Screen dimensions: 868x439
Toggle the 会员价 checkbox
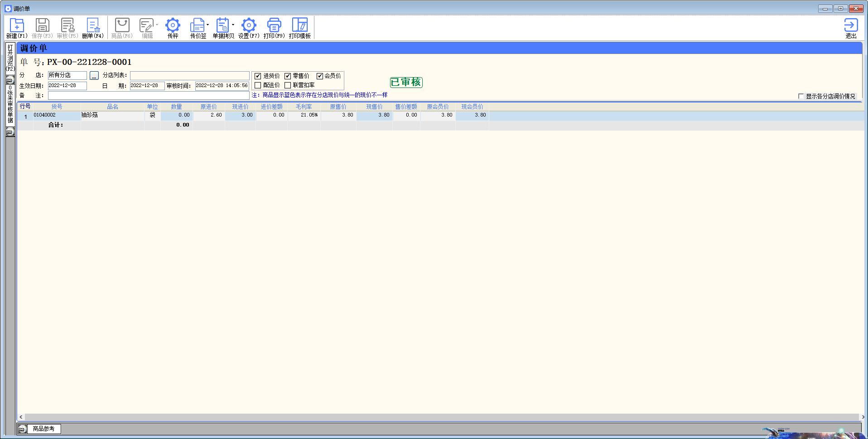(x=319, y=76)
